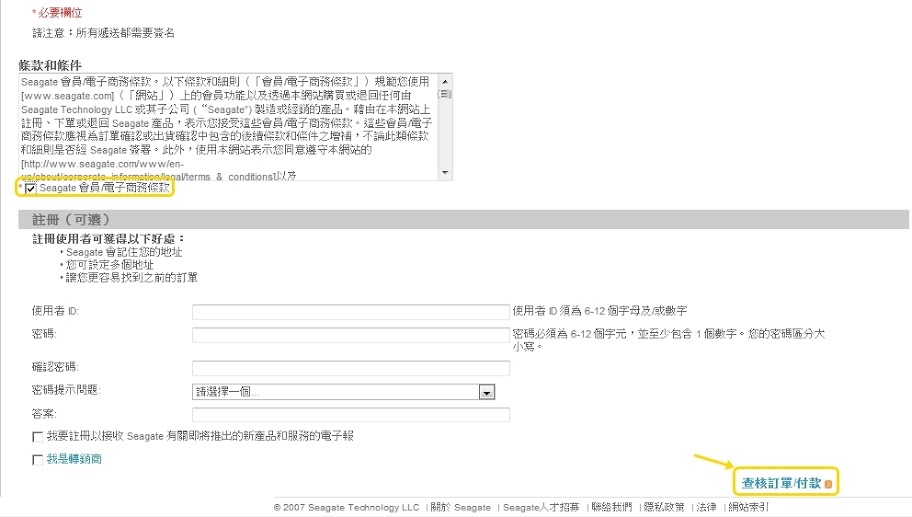This screenshot has width=912, height=517.
Task: Click the 您可設定多個地址 bullet text
Action: [109, 265]
